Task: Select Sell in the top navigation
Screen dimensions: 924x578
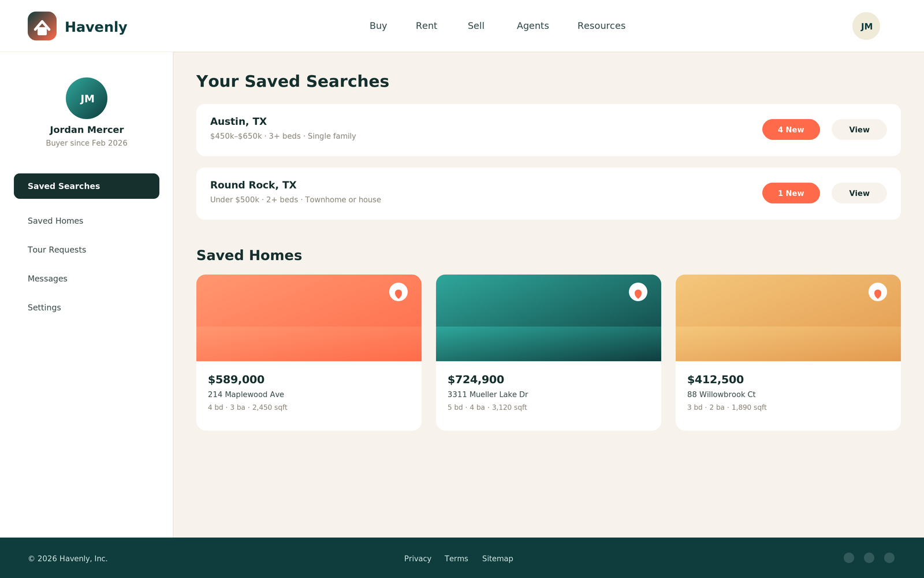Action: pyautogui.click(x=476, y=26)
